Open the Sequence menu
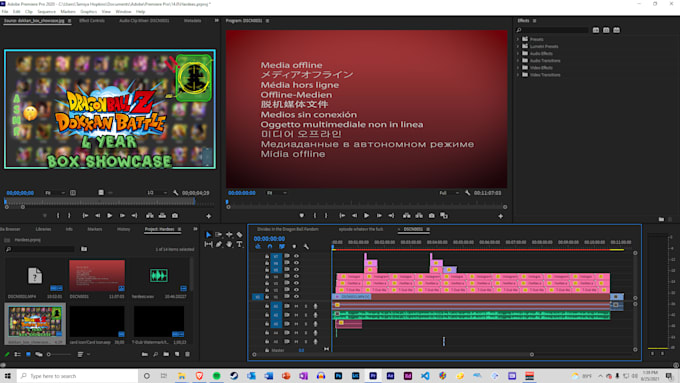This screenshot has height=383, width=680. pos(46,12)
